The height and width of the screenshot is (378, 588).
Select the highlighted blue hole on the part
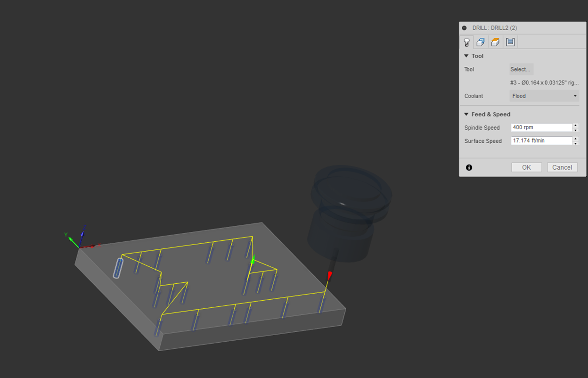(118, 268)
